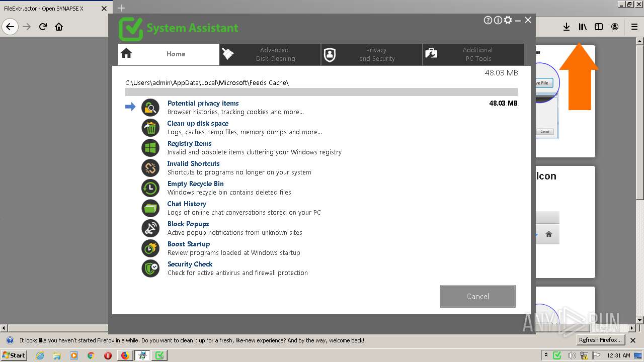Click the Block Popups satellite icon

pyautogui.click(x=150, y=228)
